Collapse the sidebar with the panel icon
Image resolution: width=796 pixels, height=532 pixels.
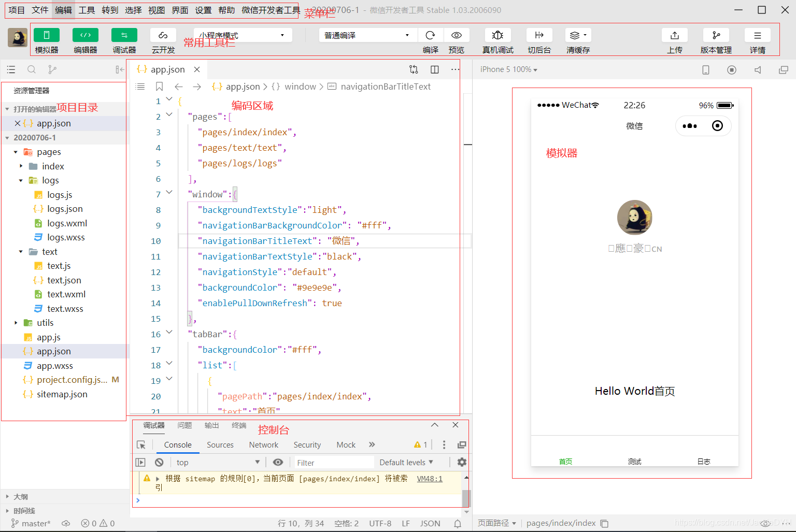pos(120,69)
